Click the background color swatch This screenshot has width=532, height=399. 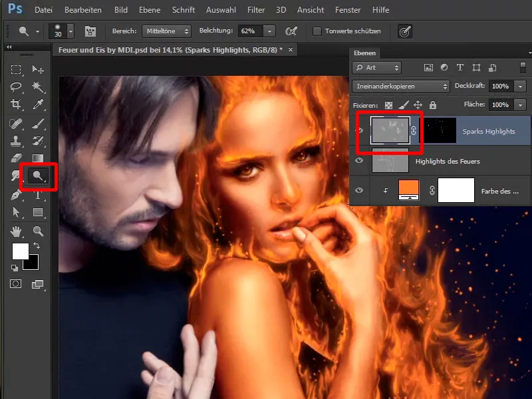pos(32,263)
